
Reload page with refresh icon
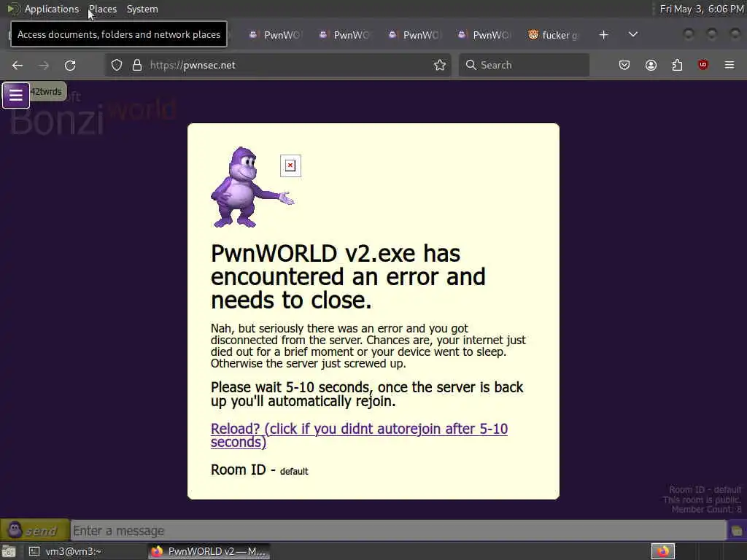pyautogui.click(x=70, y=65)
